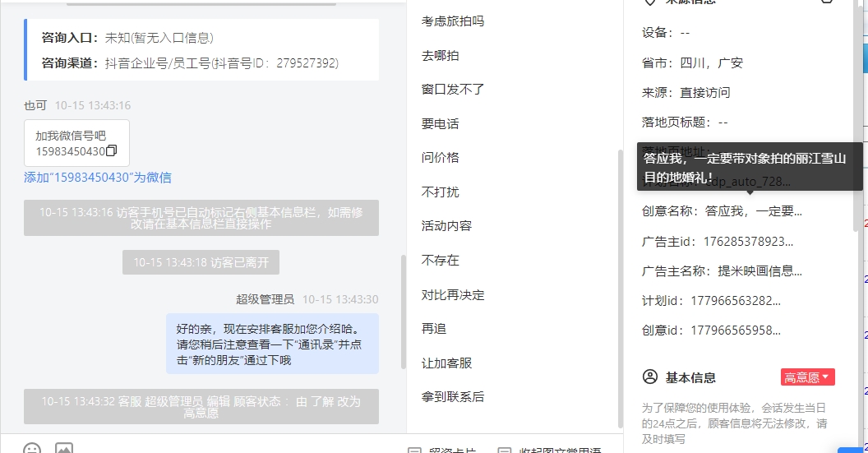Select quick reply 拿到联系后
The width and height of the screenshot is (868, 453).
(453, 396)
